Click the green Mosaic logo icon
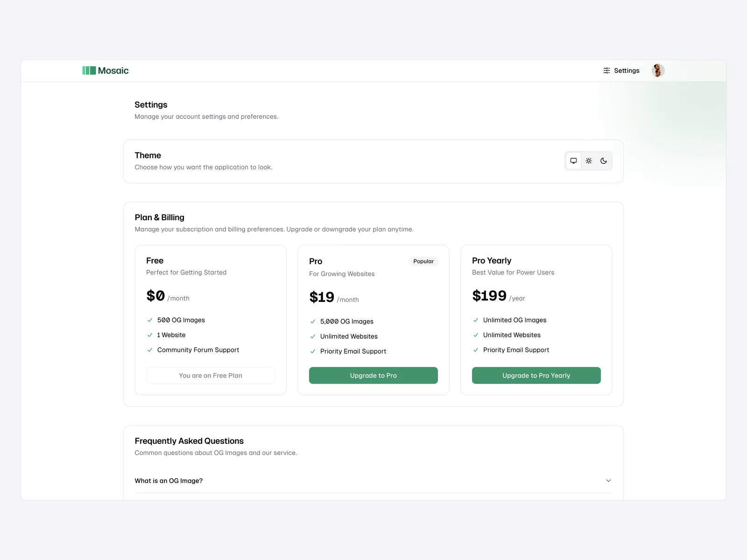 click(89, 70)
